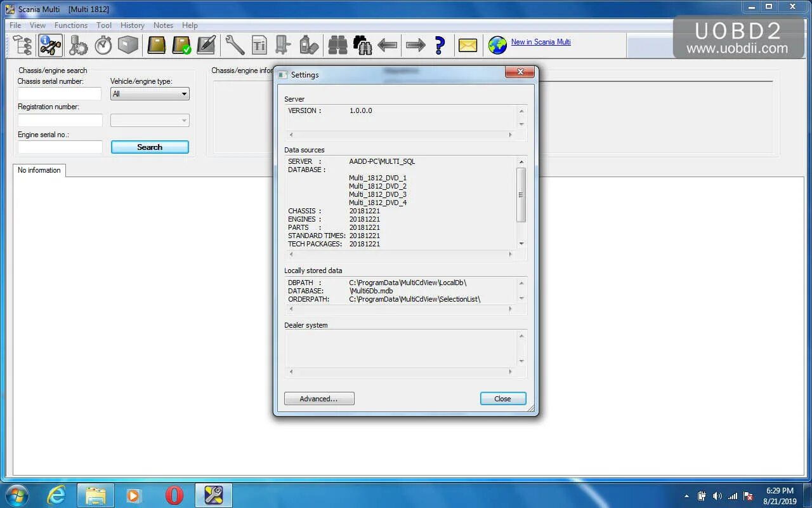Open the disabled dropdown below Vehicle/engine type
Image resolution: width=812 pixels, height=508 pixels.
click(150, 120)
